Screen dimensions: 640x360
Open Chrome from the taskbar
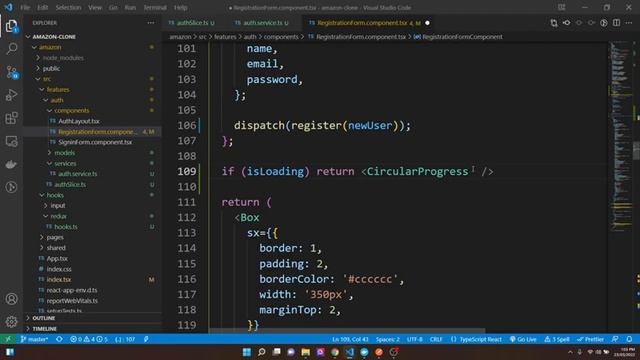(335, 352)
